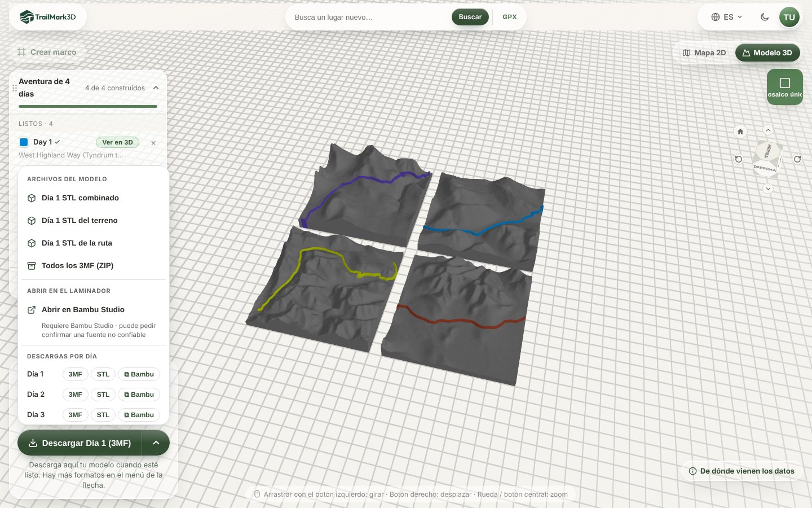Grab the panel drag handle dots
This screenshot has height=508, width=812.
click(15, 88)
